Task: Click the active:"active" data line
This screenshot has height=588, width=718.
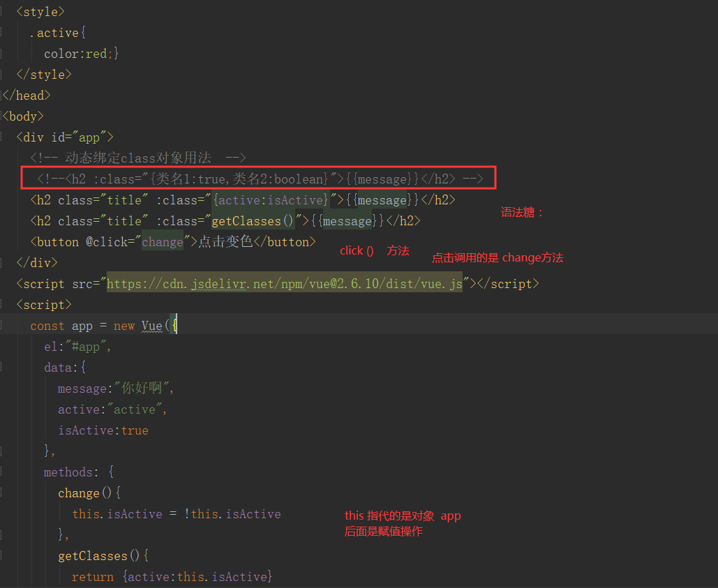Action: (112, 409)
